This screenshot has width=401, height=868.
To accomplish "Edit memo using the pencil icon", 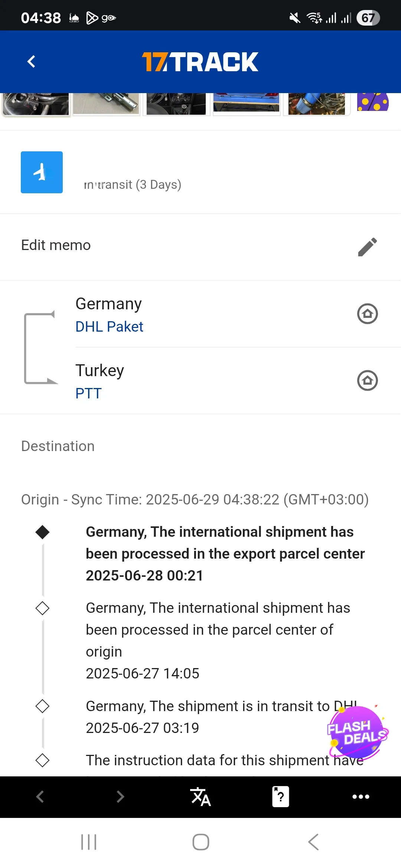I will click(x=367, y=247).
